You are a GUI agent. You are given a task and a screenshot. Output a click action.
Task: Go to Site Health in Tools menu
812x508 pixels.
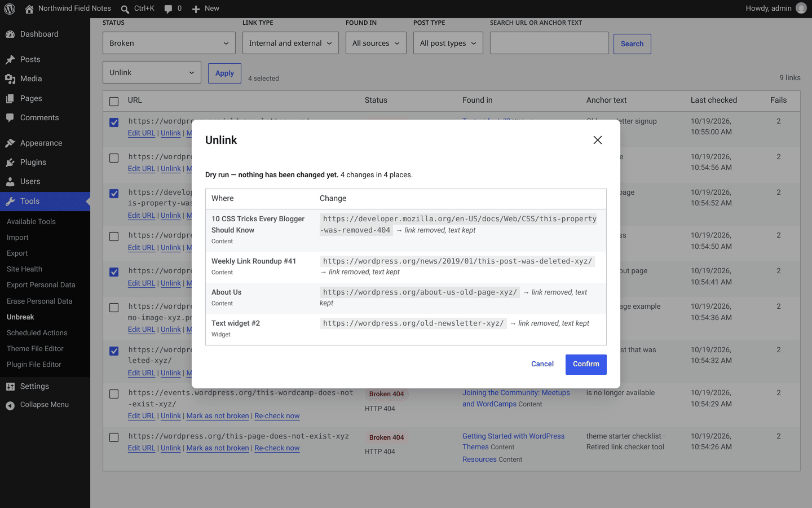(24, 269)
